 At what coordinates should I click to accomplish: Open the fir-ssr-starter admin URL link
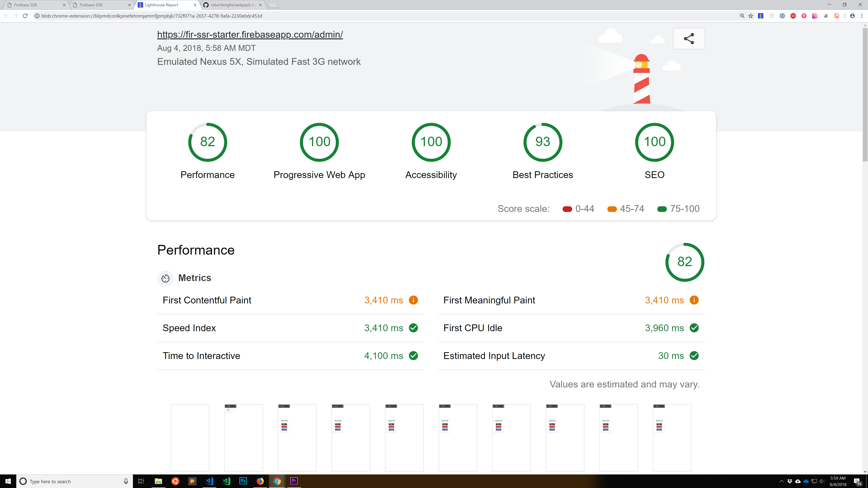pos(250,34)
